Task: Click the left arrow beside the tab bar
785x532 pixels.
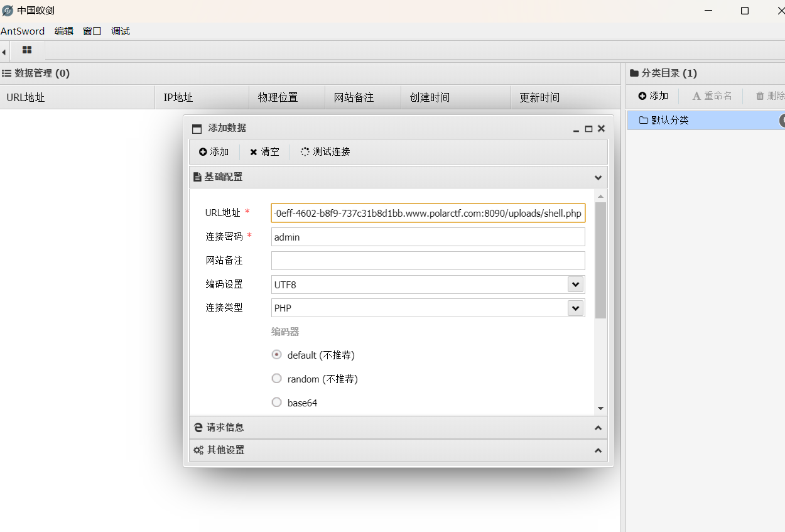Action: click(4, 52)
